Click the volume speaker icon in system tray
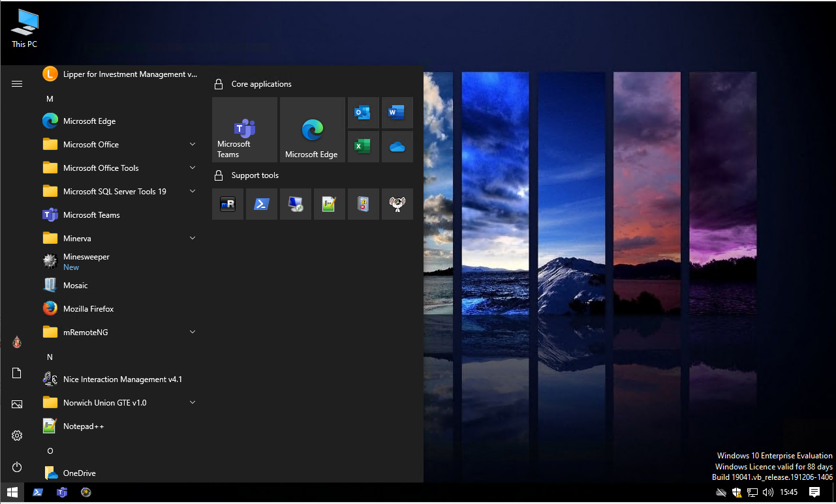 coord(767,492)
